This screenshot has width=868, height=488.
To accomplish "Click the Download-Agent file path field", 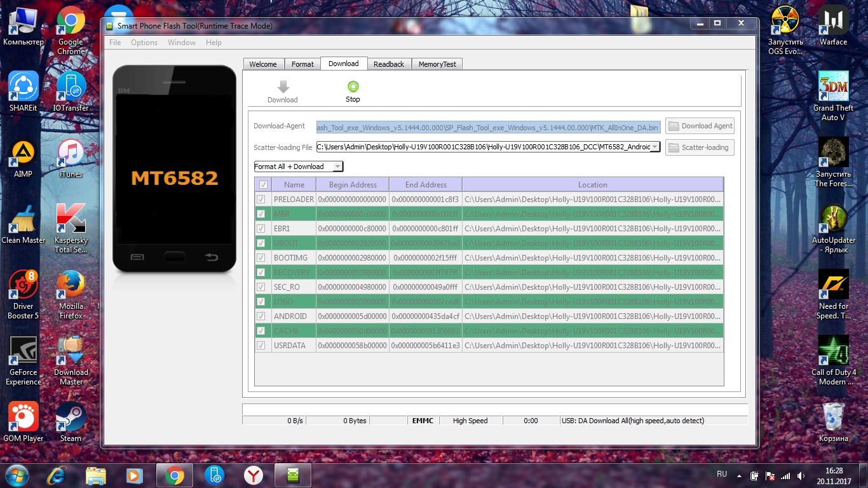I will (487, 126).
